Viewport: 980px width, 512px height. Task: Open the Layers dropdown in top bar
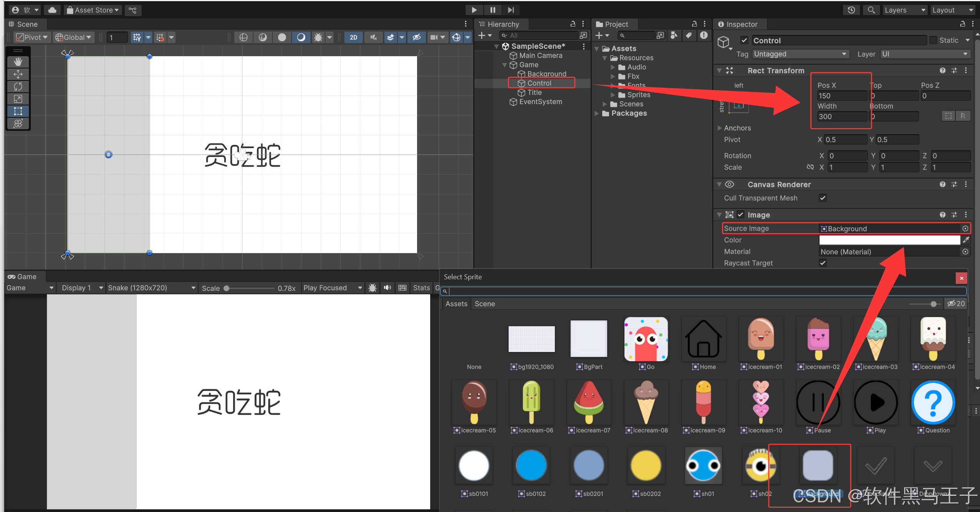(904, 10)
